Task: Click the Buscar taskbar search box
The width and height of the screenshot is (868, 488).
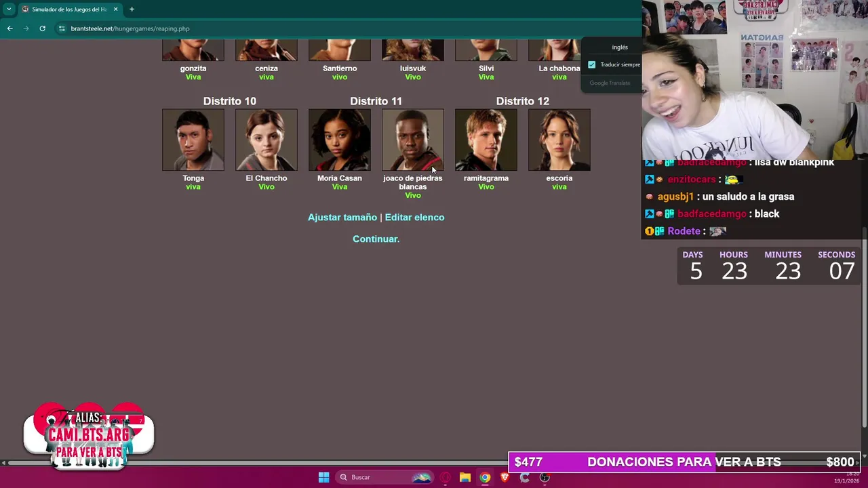Action: coord(385,477)
